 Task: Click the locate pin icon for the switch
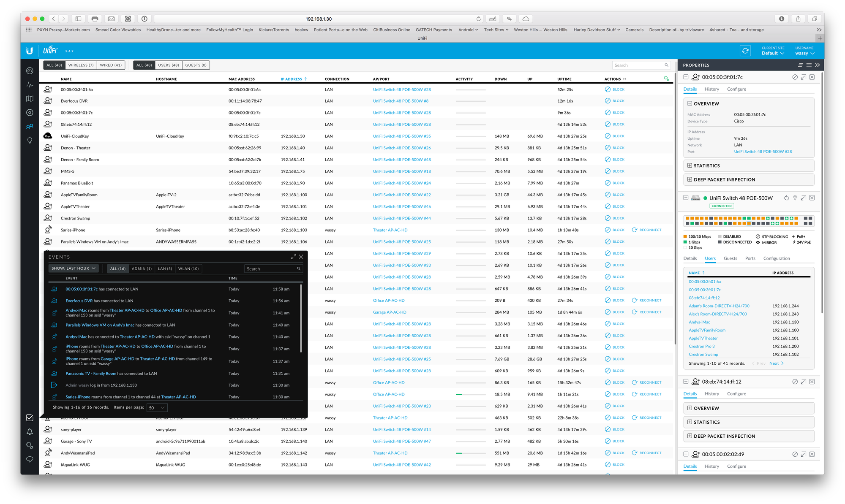click(795, 198)
